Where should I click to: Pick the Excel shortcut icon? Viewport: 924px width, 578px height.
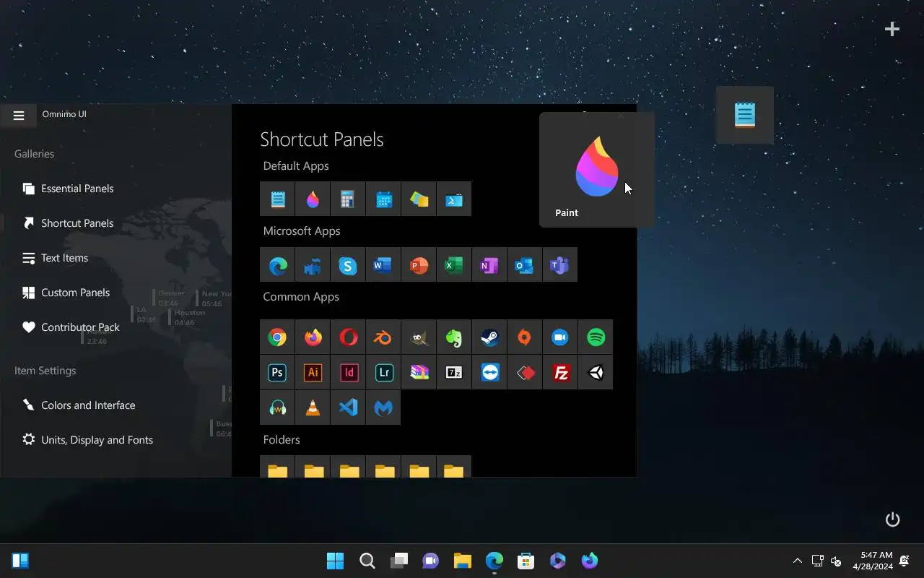(454, 264)
